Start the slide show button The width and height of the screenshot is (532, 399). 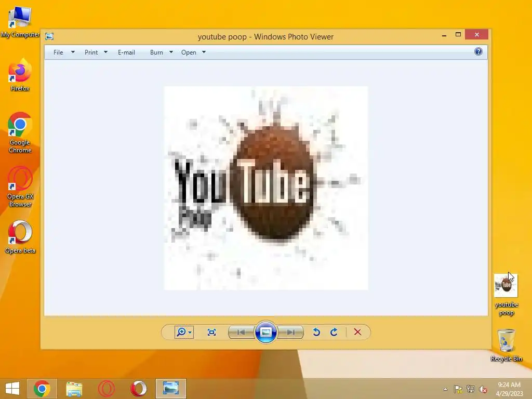[265, 332]
